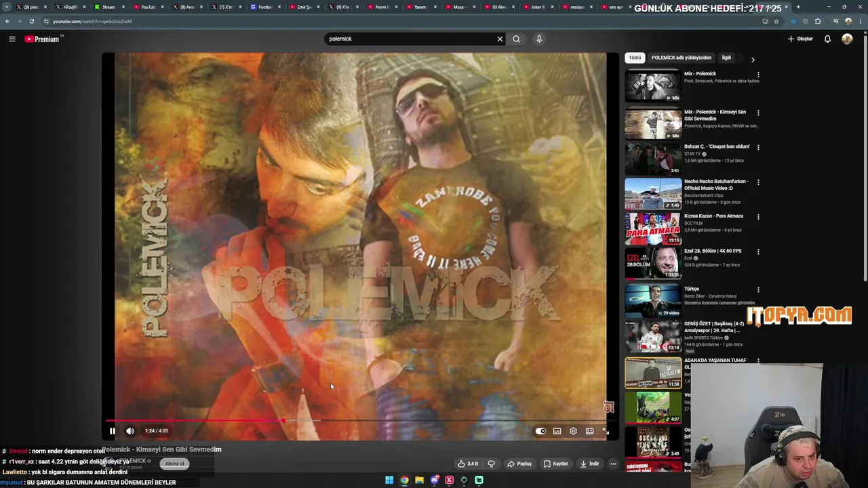The image size is (868, 488).
Task: Select POLEMİCK adlı yükleyiciden filter chip
Action: (x=682, y=58)
